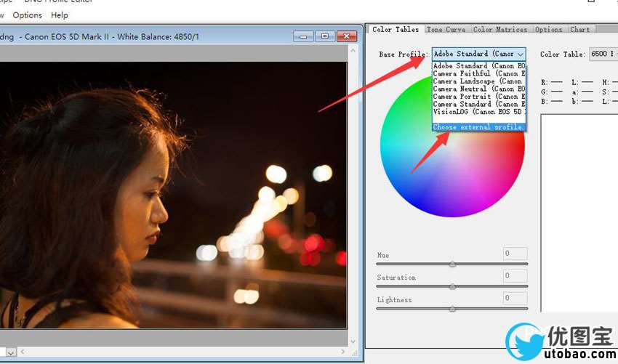Image resolution: width=618 pixels, height=364 pixels.
Task: Choose external profile option
Action: coord(479,127)
